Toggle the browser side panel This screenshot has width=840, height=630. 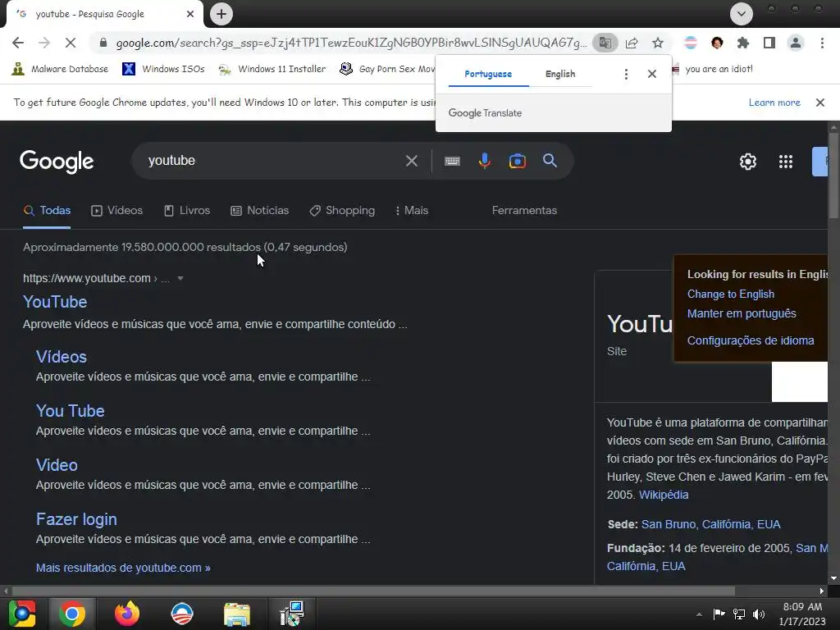click(x=769, y=43)
